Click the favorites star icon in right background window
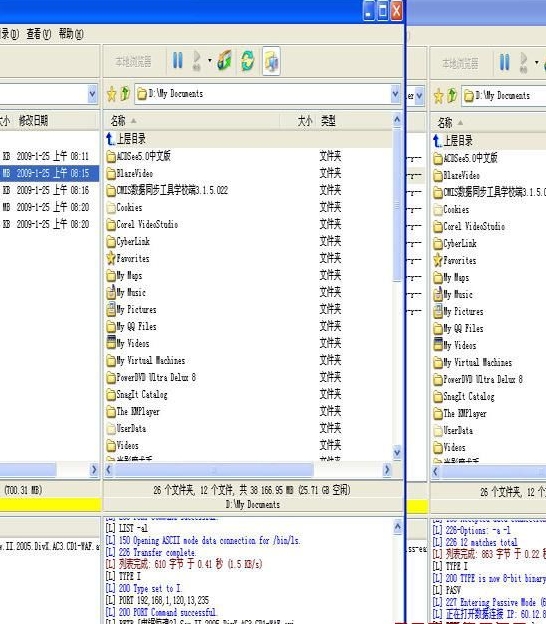This screenshot has height=624, width=546. pos(438,96)
